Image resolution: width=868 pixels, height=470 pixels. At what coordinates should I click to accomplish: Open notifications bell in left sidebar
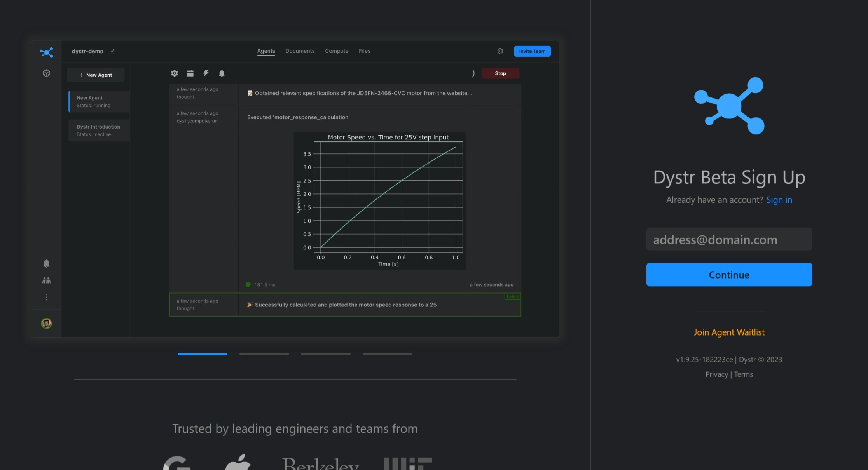pyautogui.click(x=46, y=264)
